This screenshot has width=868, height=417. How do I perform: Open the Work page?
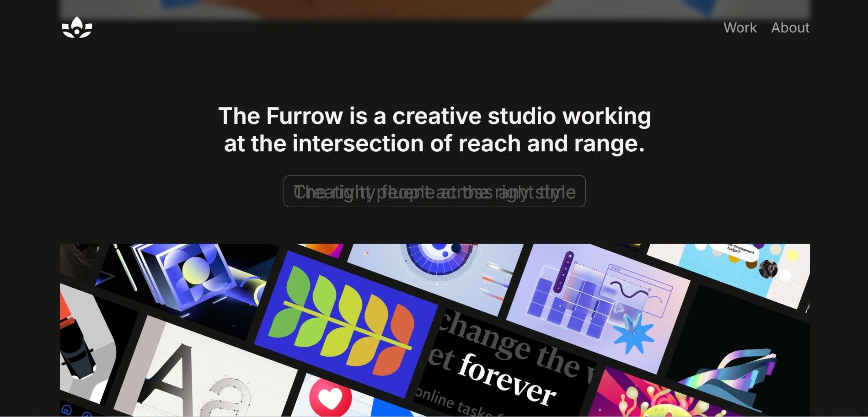(740, 28)
